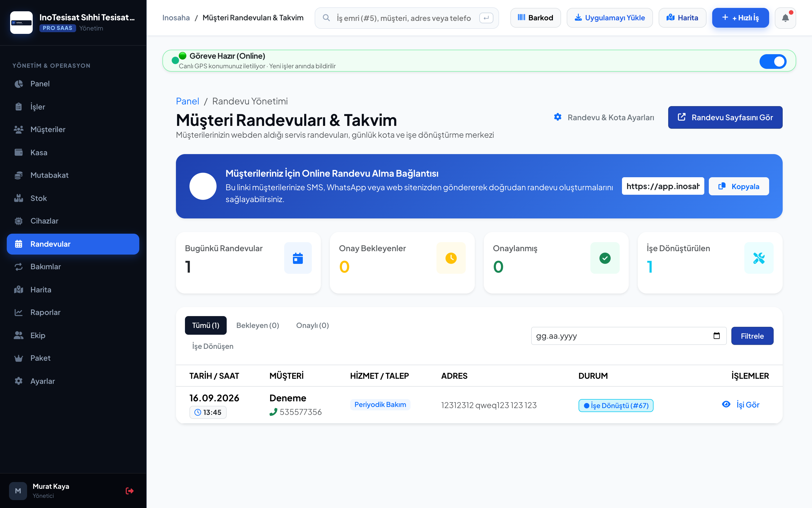Open the Panel sidebar item

tap(73, 84)
